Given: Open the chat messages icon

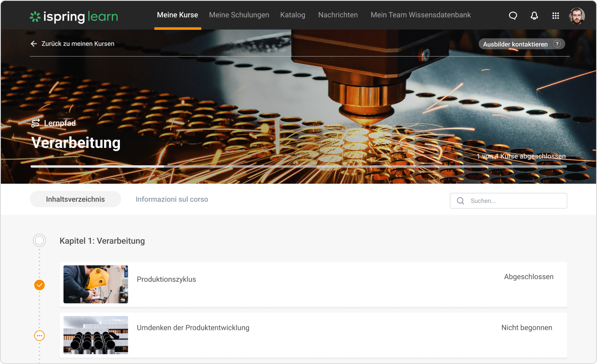Looking at the screenshot, I should 513,15.
